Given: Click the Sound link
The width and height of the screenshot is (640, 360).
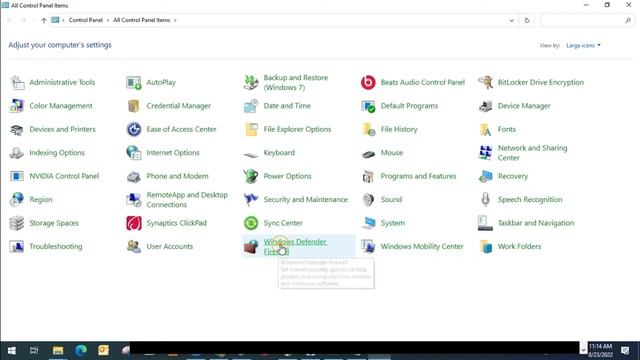Looking at the screenshot, I should pyautogui.click(x=391, y=200).
